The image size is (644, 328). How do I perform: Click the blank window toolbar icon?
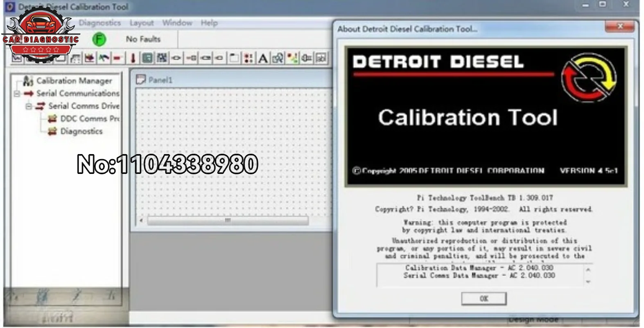234,58
